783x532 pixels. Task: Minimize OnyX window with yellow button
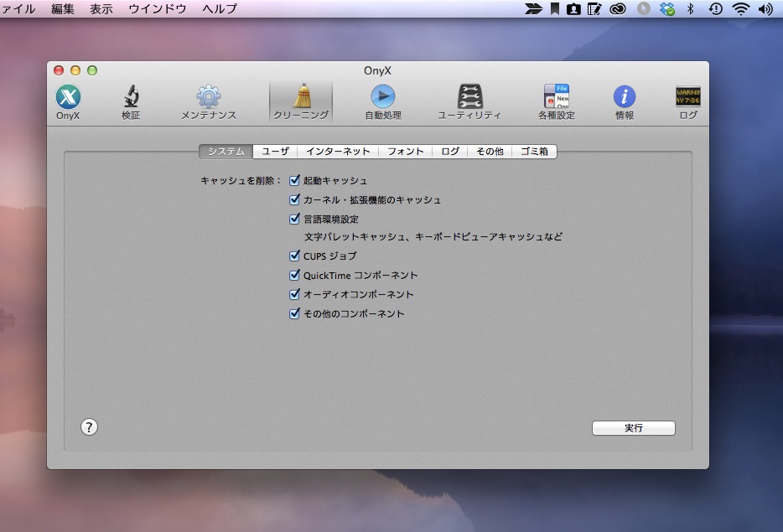(75, 70)
